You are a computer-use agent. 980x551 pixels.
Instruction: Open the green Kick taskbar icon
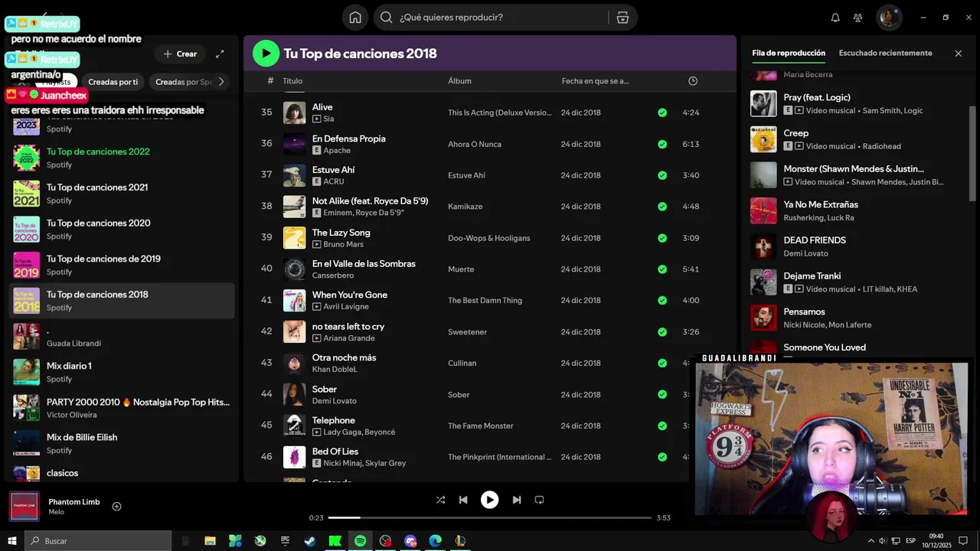coord(335,541)
